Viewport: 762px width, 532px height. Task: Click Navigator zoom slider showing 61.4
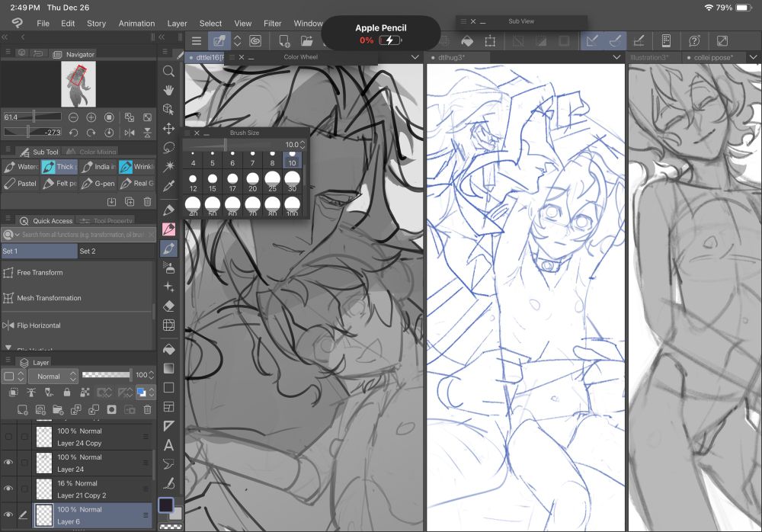coord(32,117)
